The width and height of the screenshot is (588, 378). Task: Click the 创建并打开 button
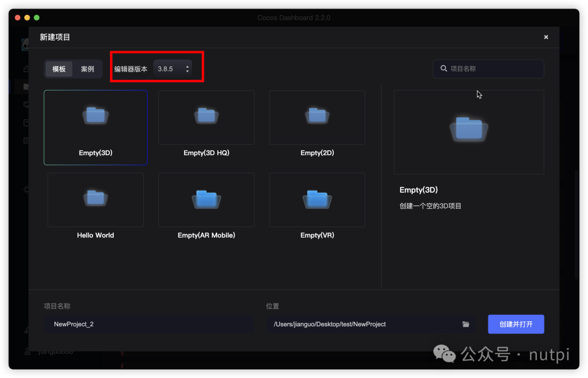[516, 324]
